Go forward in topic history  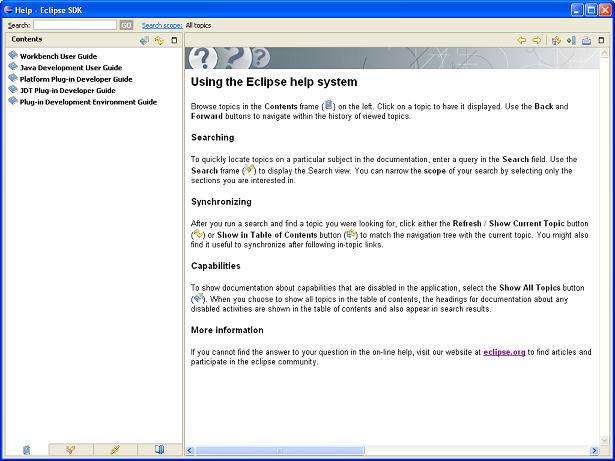537,40
